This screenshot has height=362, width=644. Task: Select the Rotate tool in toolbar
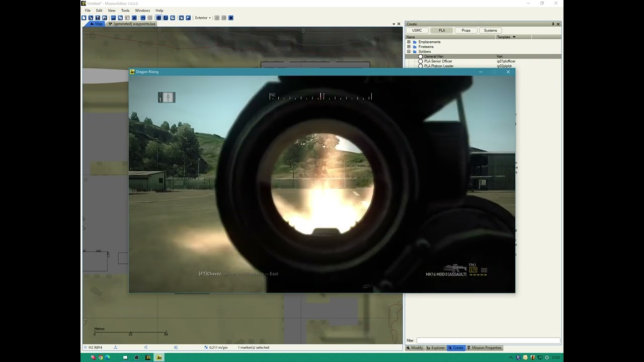point(166,18)
